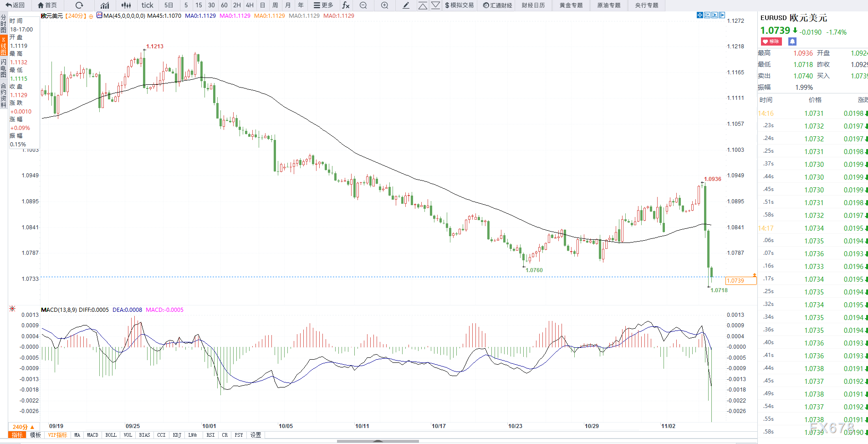
Task: Toggle the MA indicator icon beside MA(45,0,0,0,0,0)
Action: click(x=99, y=15)
